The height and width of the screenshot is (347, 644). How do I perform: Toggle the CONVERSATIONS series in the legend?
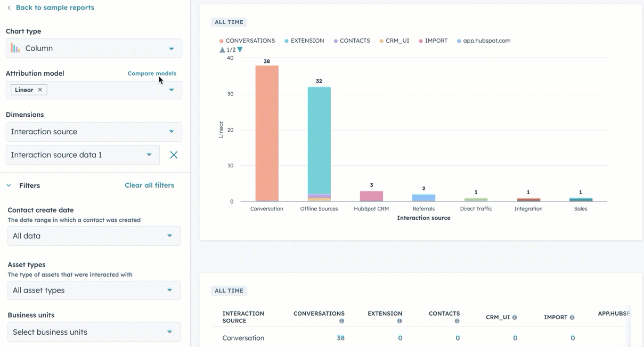(x=247, y=41)
